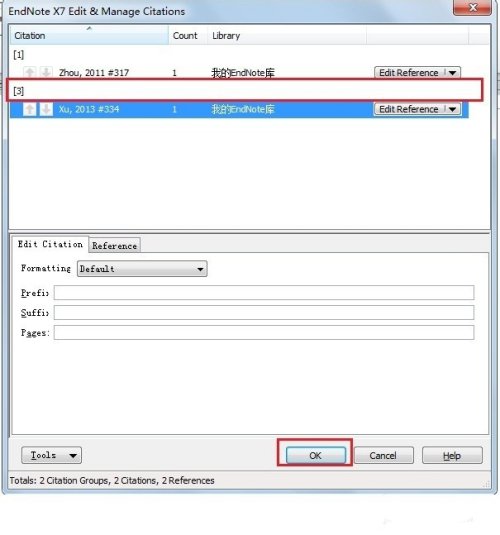Click the Cancel button
The width and height of the screenshot is (500, 535).
(x=384, y=456)
